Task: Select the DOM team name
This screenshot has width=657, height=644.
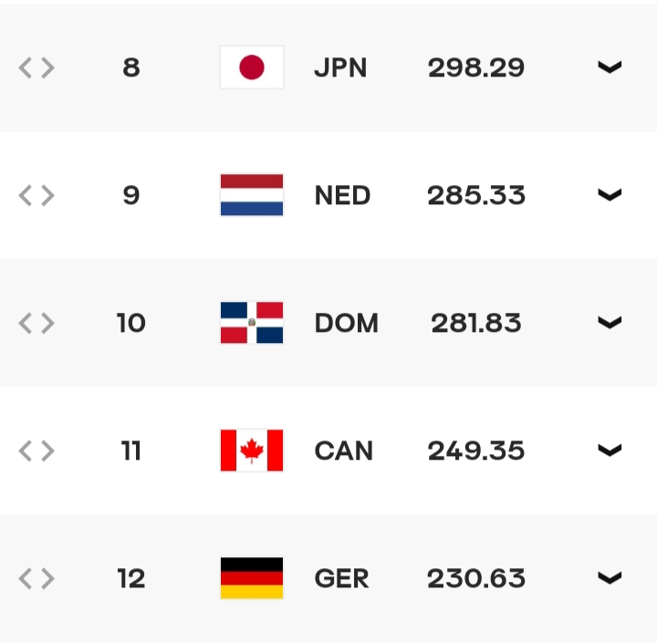Action: pyautogui.click(x=347, y=323)
